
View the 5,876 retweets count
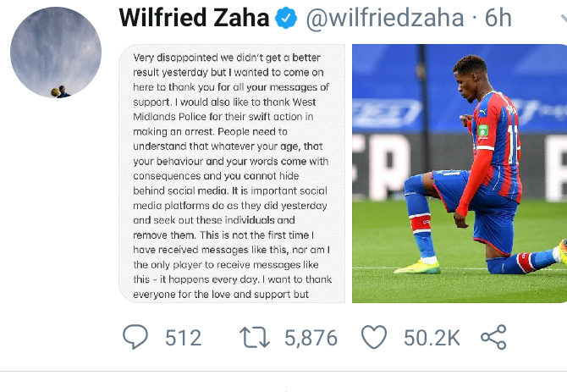pyautogui.click(x=311, y=338)
